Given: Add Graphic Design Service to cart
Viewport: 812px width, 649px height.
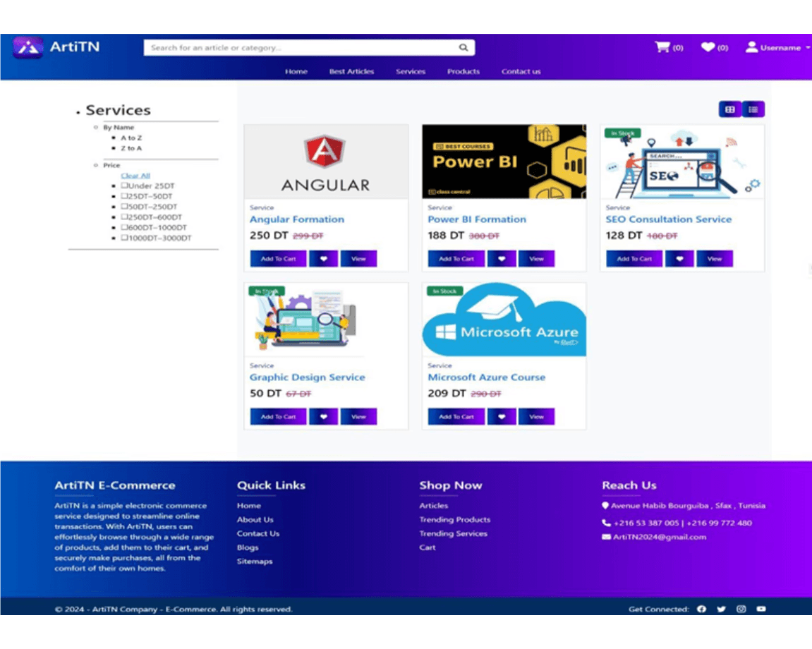Looking at the screenshot, I should click(278, 416).
